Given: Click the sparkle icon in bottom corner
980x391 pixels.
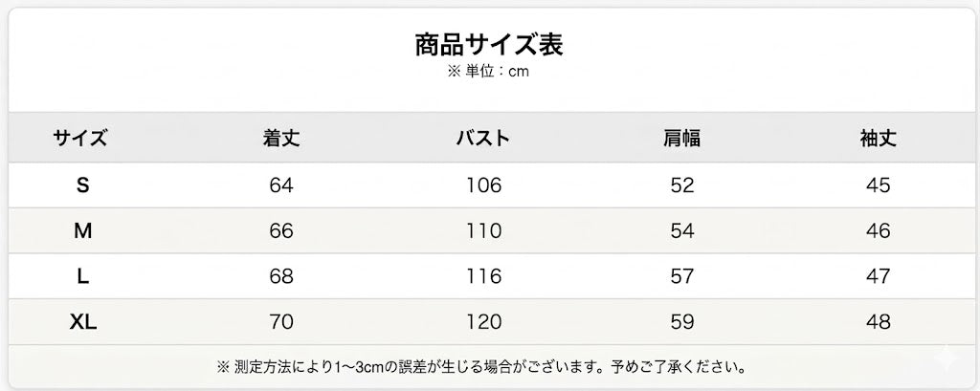Looking at the screenshot, I should pyautogui.click(x=947, y=359).
